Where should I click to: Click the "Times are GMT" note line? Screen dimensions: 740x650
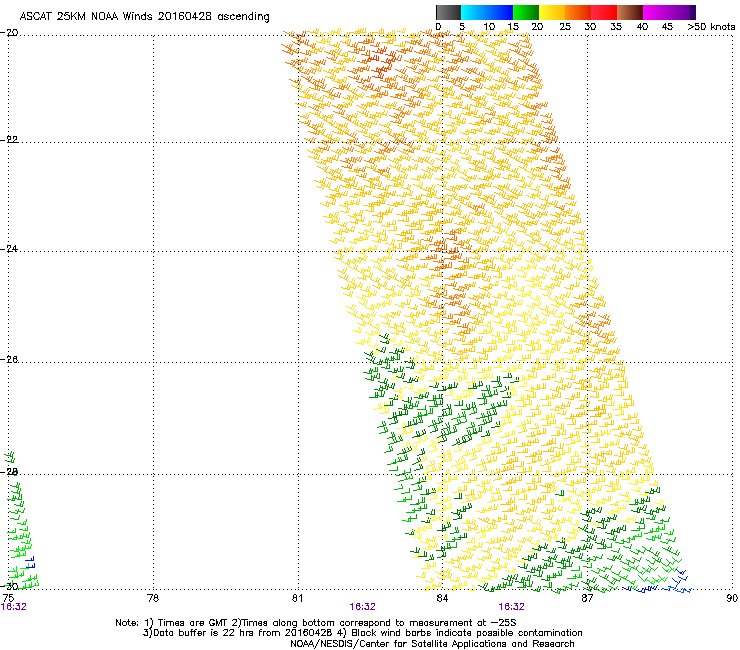pos(316,623)
